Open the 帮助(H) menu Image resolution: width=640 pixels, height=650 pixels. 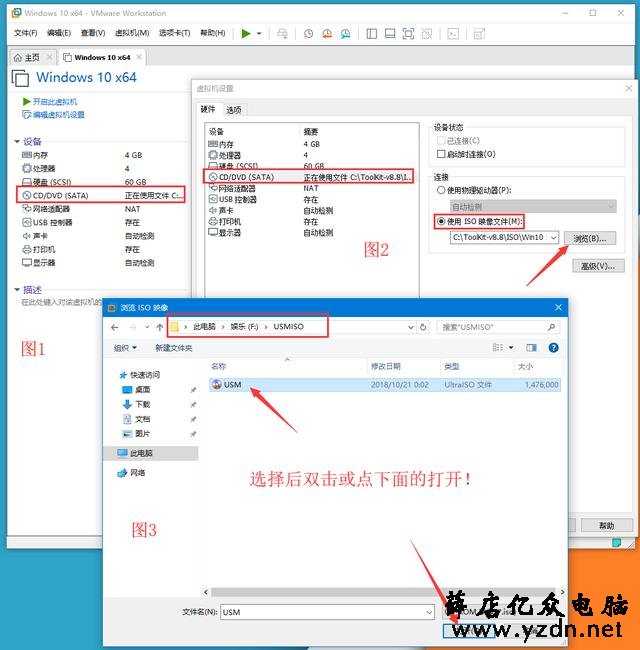click(213, 33)
